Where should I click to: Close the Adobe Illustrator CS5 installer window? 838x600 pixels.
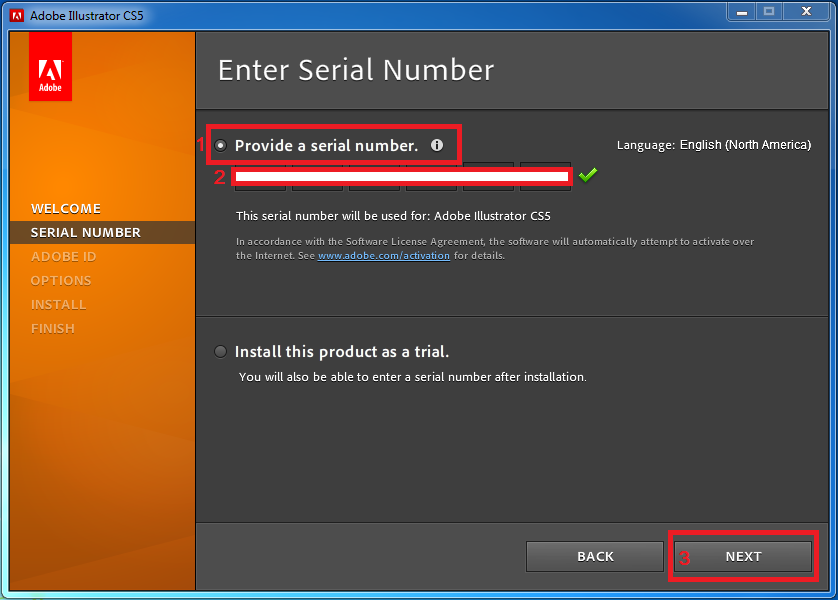[806, 12]
